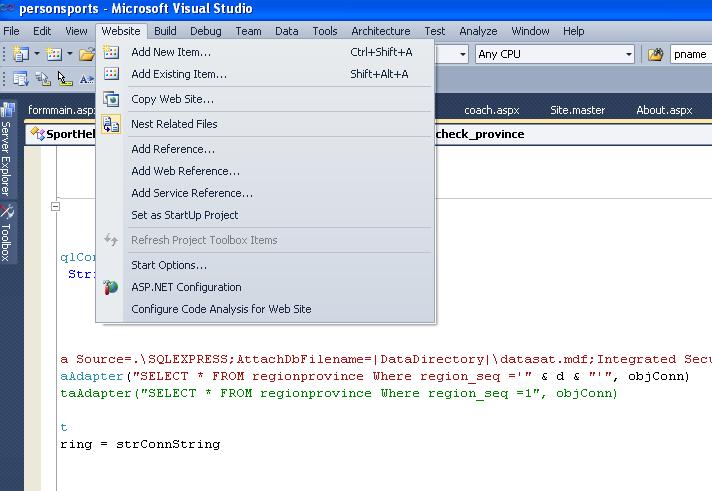712x491 pixels.
Task: Collapse the code outlining minus box
Action: pos(55,207)
